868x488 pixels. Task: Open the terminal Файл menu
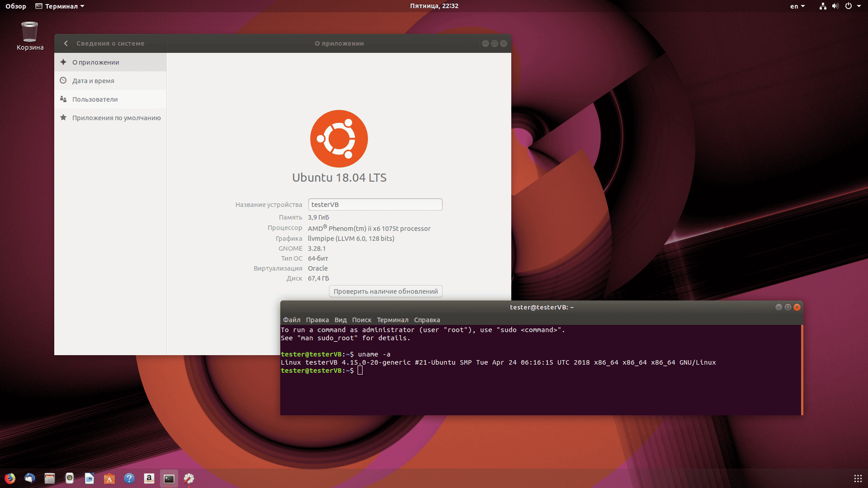(x=292, y=320)
